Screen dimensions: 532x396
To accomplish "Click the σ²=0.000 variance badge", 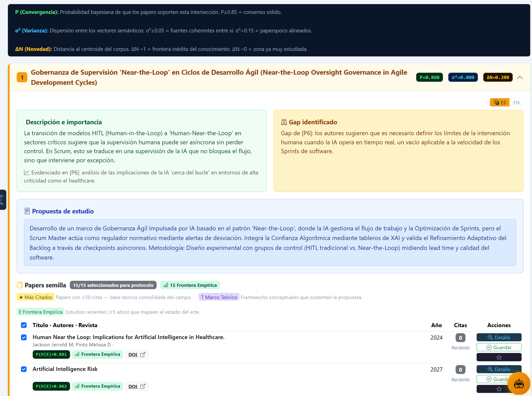I will click(463, 77).
